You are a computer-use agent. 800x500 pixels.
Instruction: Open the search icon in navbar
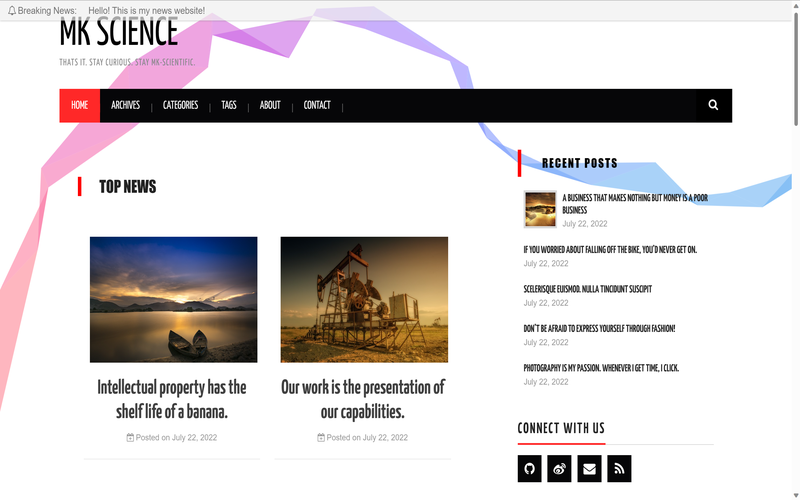pyautogui.click(x=713, y=105)
